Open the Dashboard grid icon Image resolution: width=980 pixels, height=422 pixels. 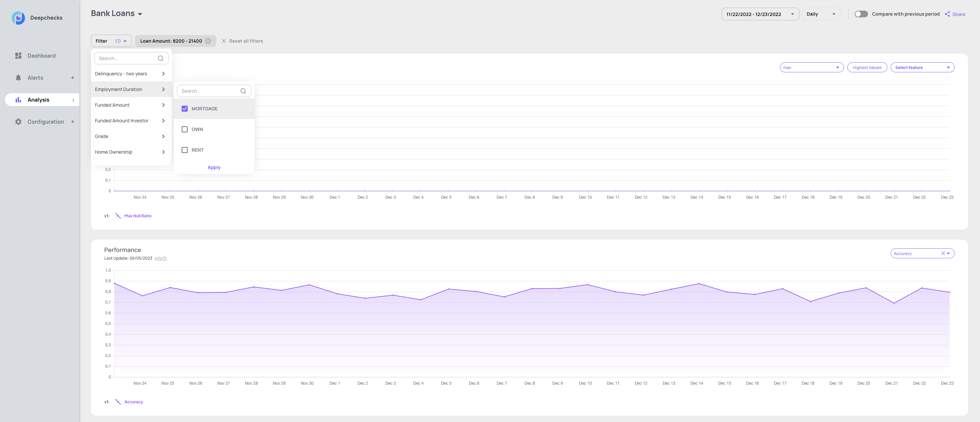[18, 56]
